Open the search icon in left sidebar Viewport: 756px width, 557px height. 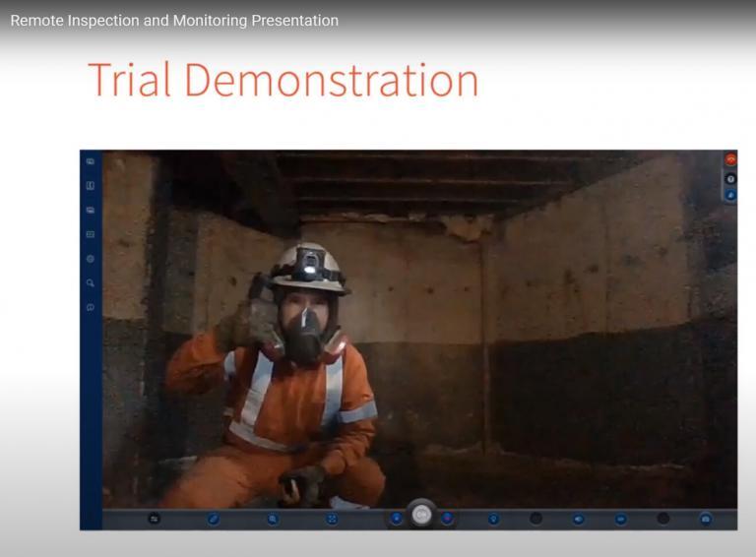point(91,283)
